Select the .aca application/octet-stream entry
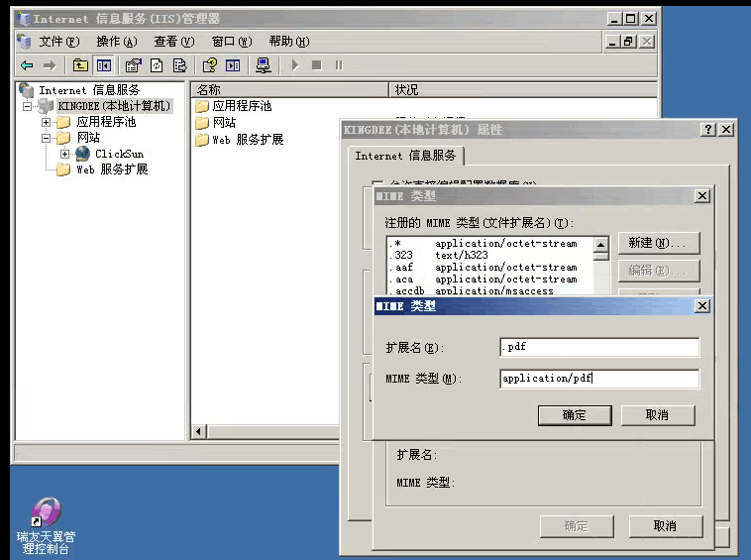 (x=489, y=279)
